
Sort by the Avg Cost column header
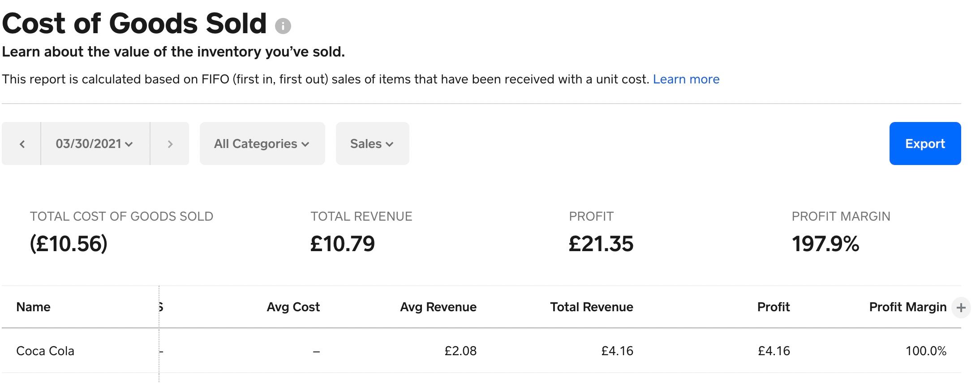click(x=293, y=307)
